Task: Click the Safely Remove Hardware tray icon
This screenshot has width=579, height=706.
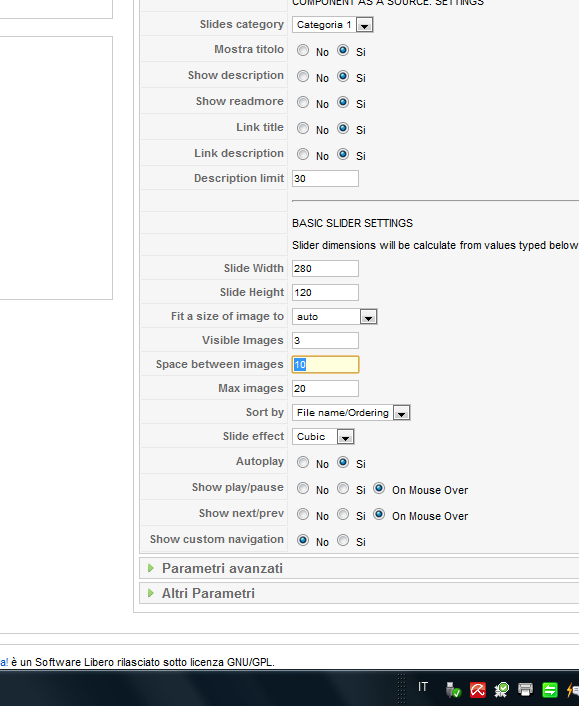Action: [x=453, y=689]
